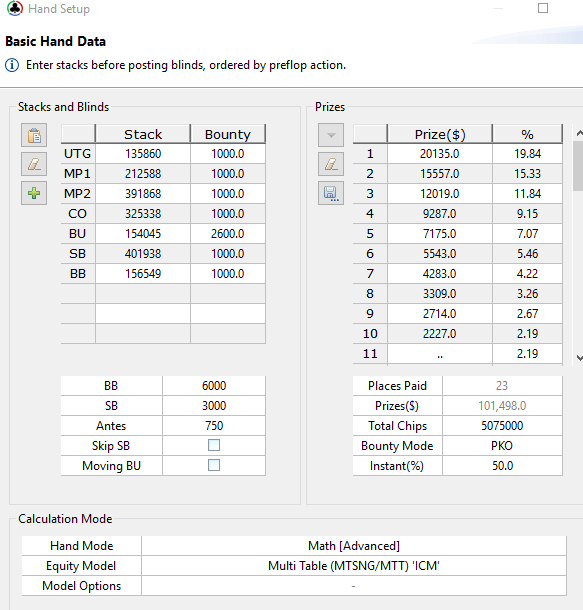The width and height of the screenshot is (583, 610).
Task: Click the paste stacks clipboard icon
Action: [x=34, y=135]
